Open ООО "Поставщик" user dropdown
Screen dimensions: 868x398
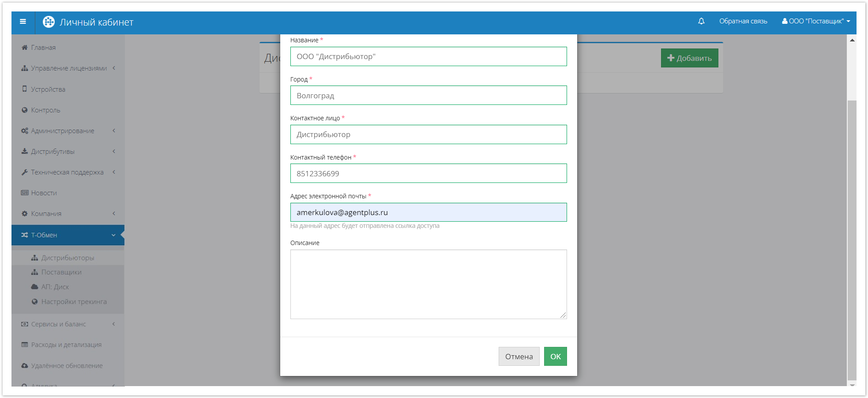click(x=816, y=21)
